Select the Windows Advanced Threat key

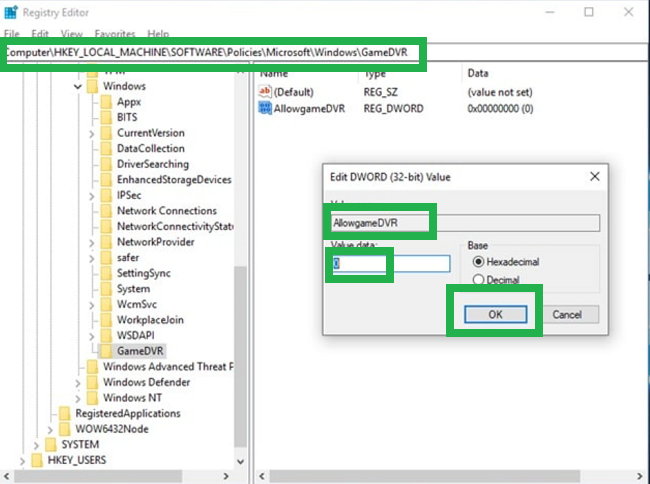pyautogui.click(x=168, y=366)
